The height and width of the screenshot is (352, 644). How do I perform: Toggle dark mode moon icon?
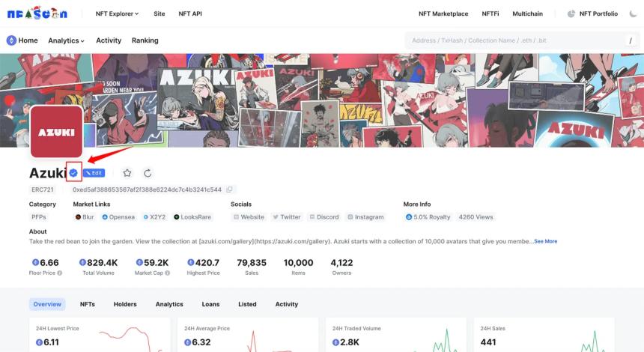633,13
